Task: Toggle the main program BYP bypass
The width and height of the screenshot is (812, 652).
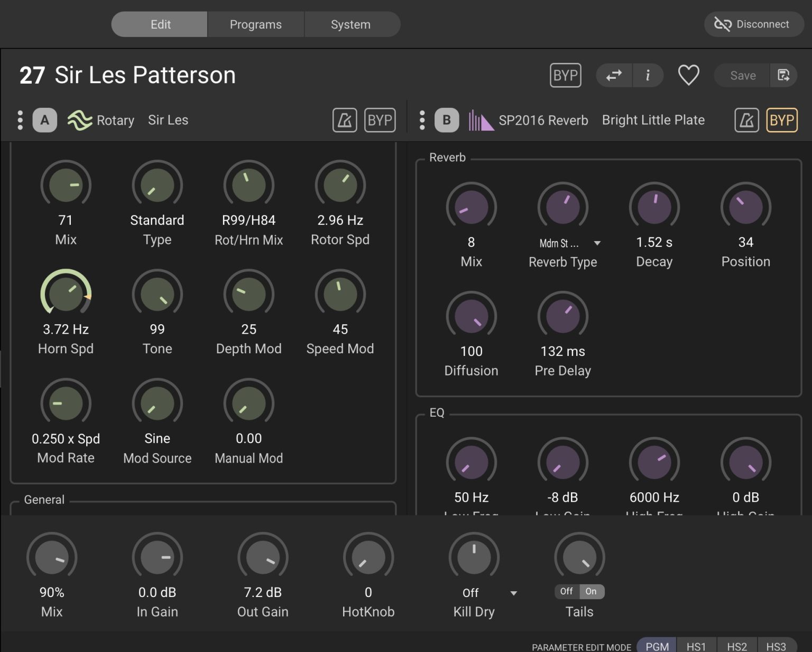Action: click(x=566, y=76)
